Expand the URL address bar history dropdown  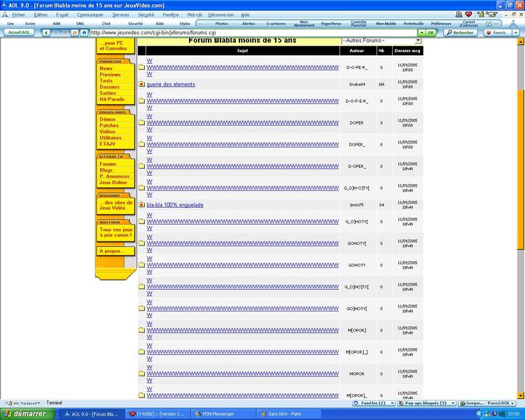(x=421, y=32)
